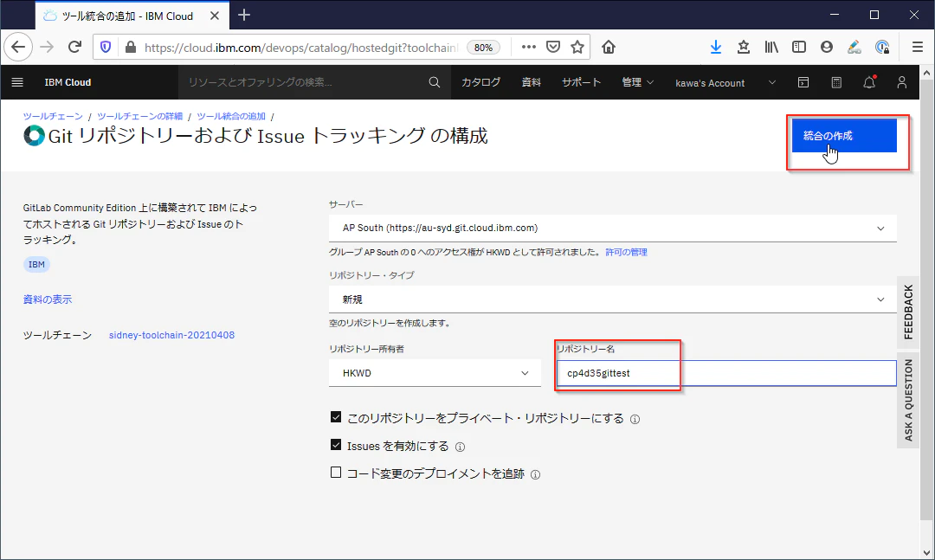This screenshot has width=935, height=560.
Task: Toggle the sidebar view icon
Action: tap(798, 47)
